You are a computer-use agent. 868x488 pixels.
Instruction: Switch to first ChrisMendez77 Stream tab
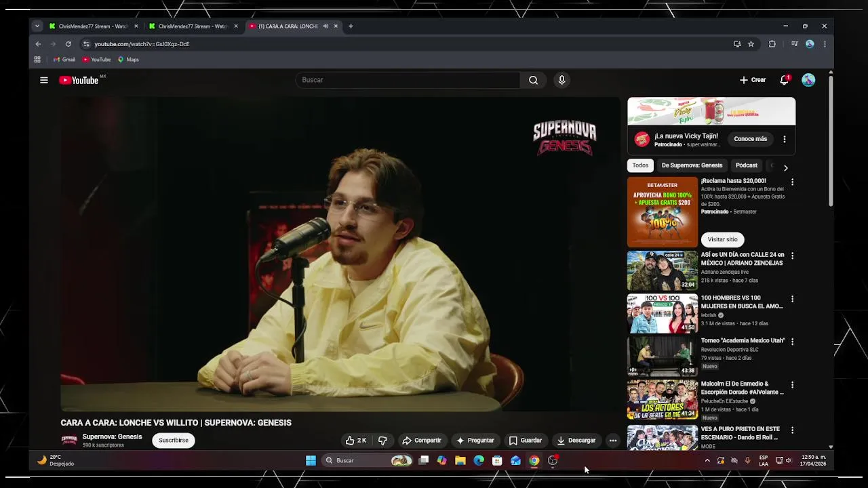pyautogui.click(x=94, y=26)
